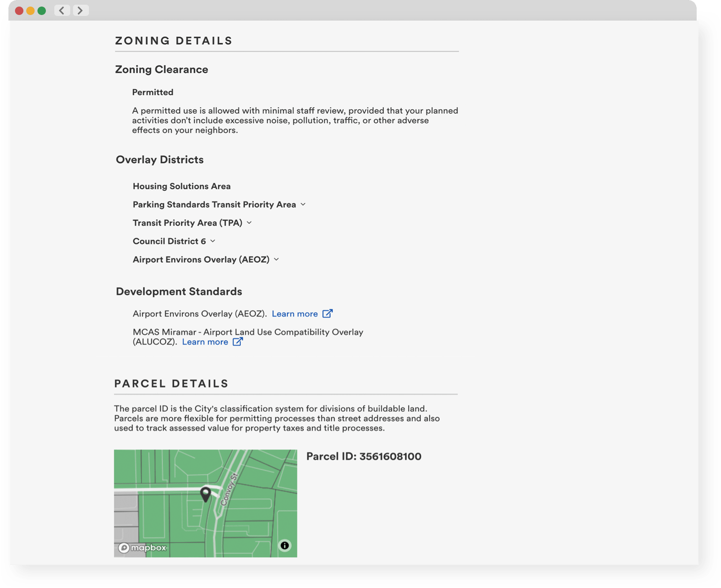
Task: Minimize the window with yellow button
Action: coord(30,11)
